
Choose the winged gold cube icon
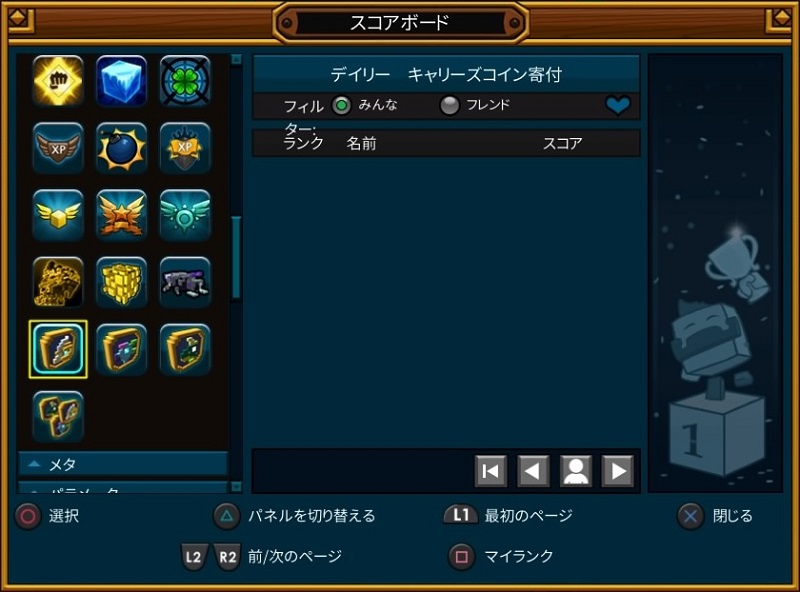tap(58, 215)
